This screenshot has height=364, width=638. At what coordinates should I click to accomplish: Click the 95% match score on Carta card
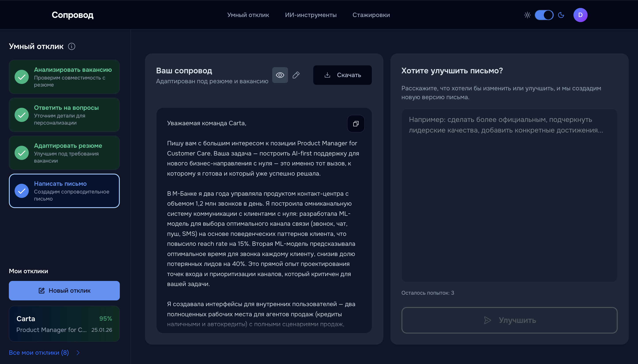point(106,318)
